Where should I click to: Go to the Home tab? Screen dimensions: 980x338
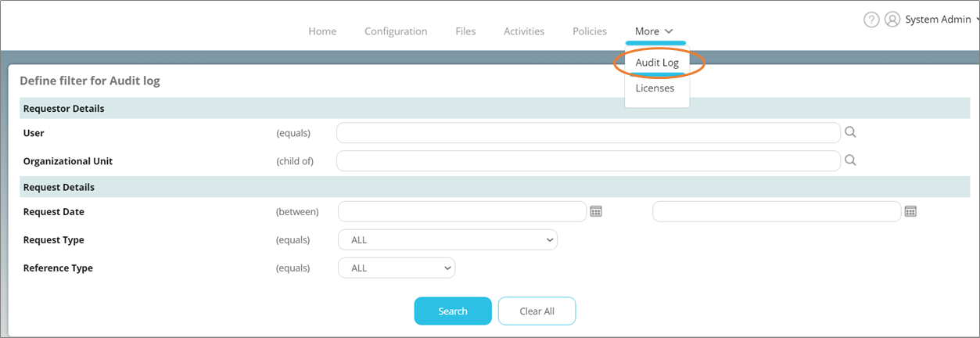322,31
